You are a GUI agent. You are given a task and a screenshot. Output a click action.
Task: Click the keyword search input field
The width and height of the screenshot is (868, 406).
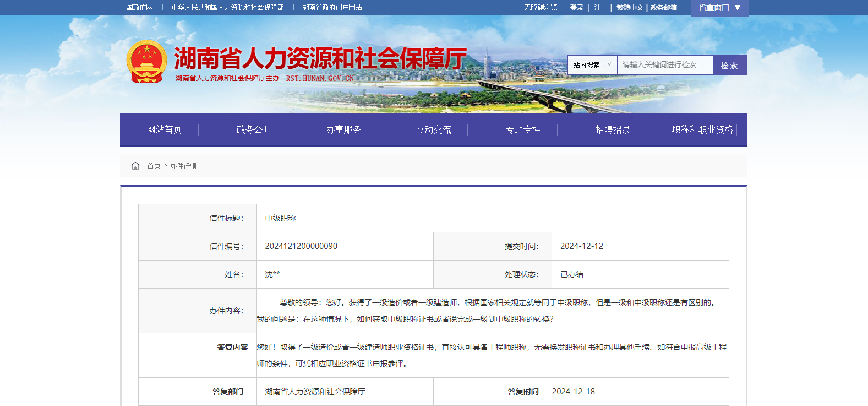[664, 65]
